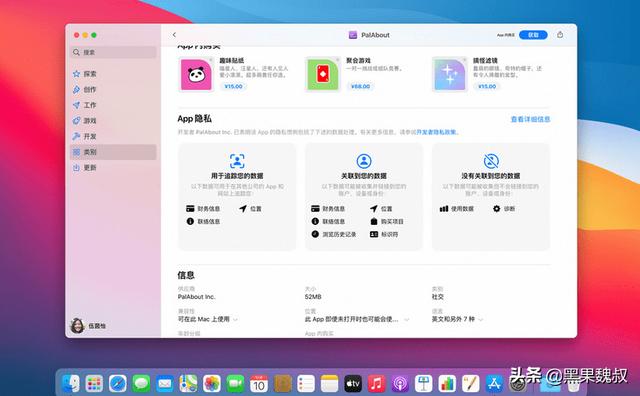Launch Keynote from the Dock
The image size is (640, 396).
click(424, 383)
